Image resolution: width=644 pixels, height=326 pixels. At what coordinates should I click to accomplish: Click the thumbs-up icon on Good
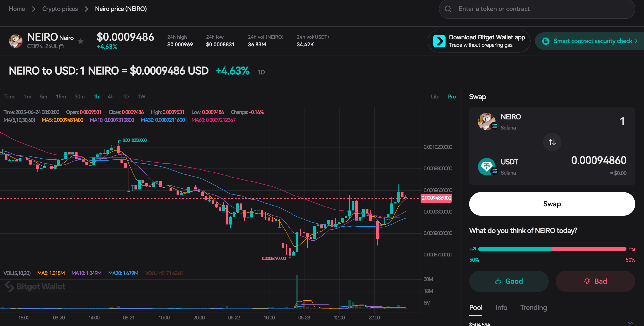point(498,281)
